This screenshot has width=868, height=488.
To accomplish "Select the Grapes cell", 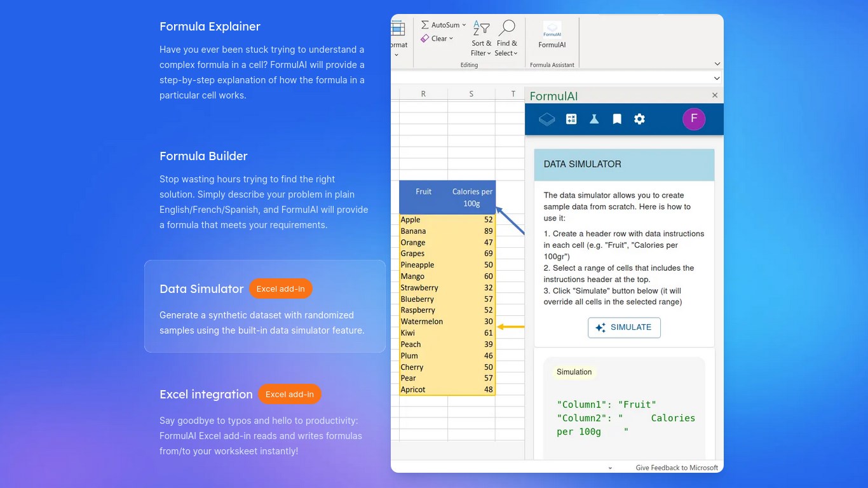I will click(x=423, y=254).
